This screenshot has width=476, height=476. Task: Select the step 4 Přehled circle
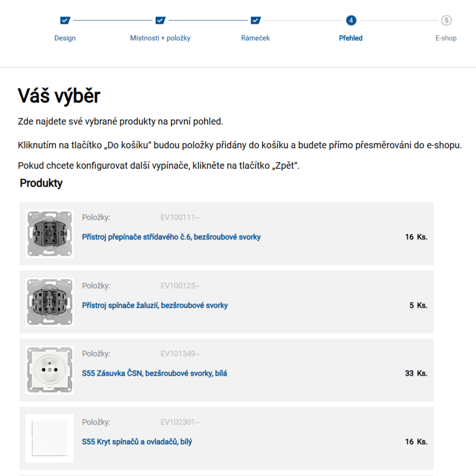click(x=351, y=21)
